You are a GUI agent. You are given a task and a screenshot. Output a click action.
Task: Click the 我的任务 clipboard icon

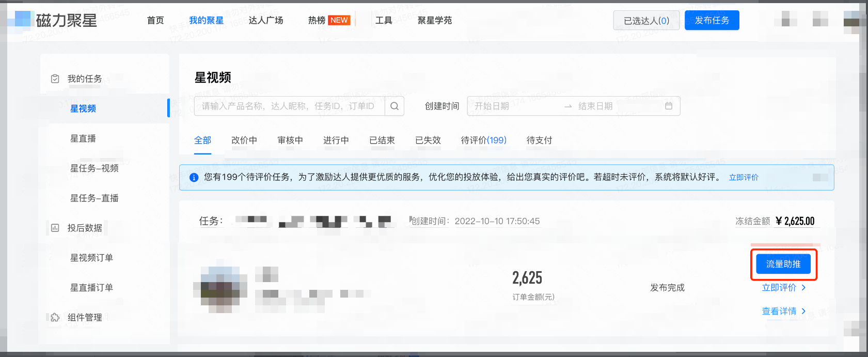click(x=55, y=79)
